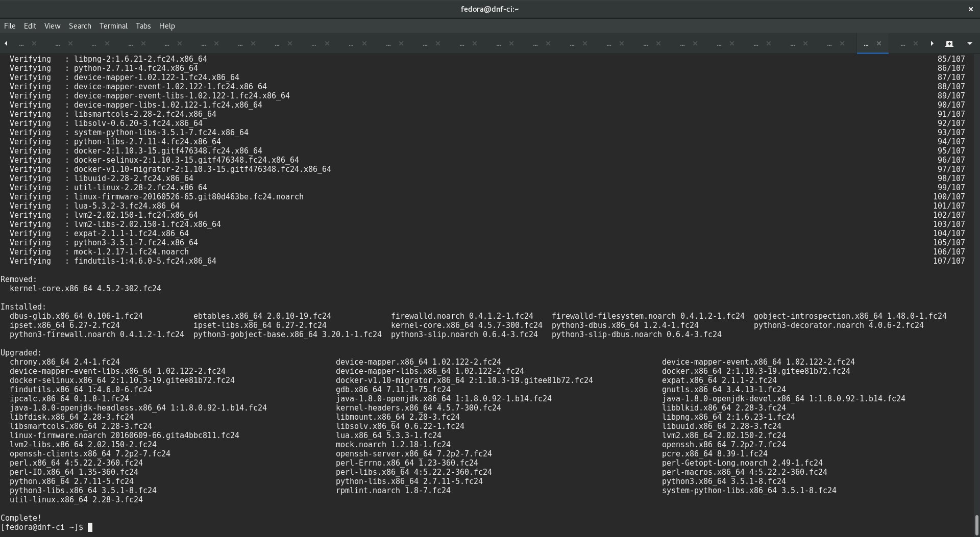980x537 pixels.
Task: Click the "Upgraded:" heading
Action: [x=21, y=353]
